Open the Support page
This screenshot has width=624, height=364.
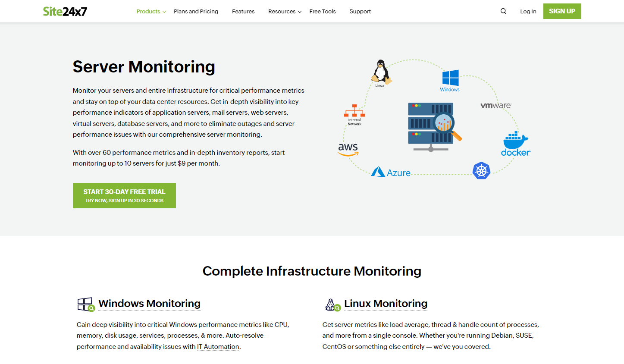360,11
